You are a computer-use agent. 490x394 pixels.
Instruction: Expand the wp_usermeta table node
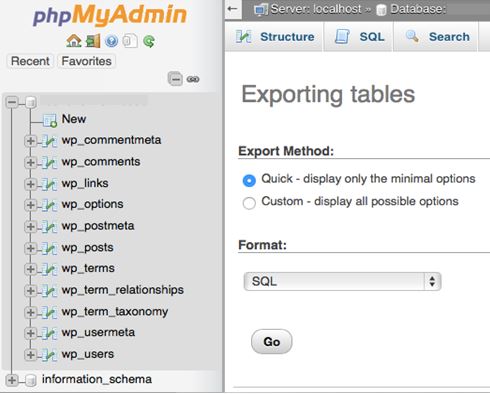click(x=30, y=333)
